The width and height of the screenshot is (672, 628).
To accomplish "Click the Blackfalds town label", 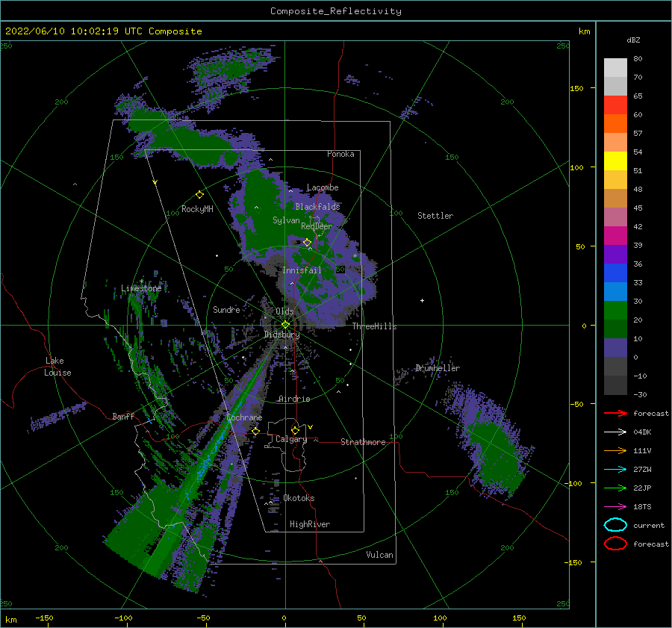I will click(317, 207).
